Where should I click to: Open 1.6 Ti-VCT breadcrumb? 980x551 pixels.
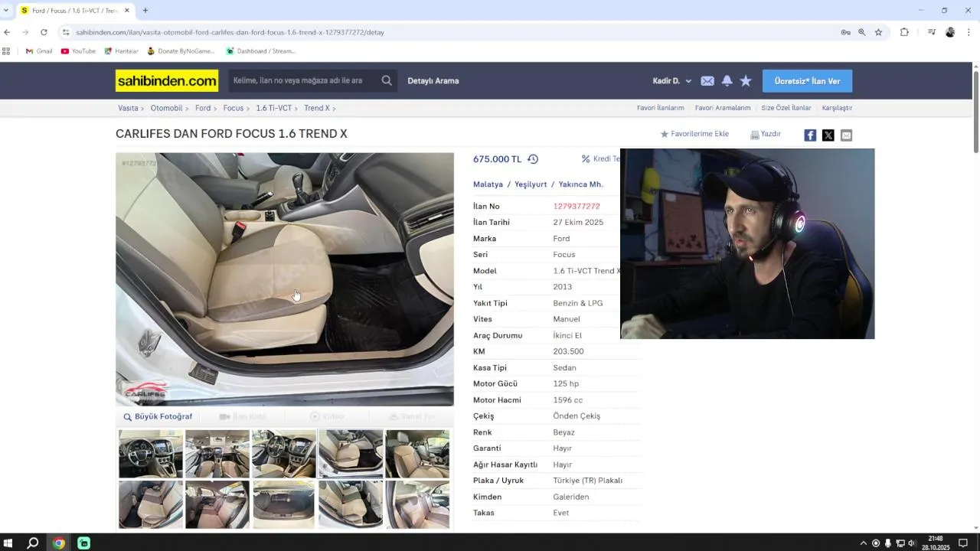(x=273, y=108)
